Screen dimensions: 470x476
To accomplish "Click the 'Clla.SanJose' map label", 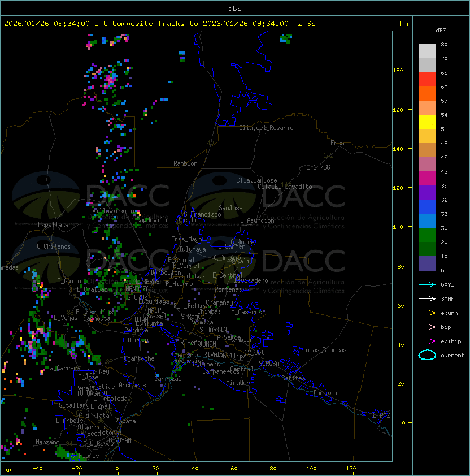I will click(256, 180).
